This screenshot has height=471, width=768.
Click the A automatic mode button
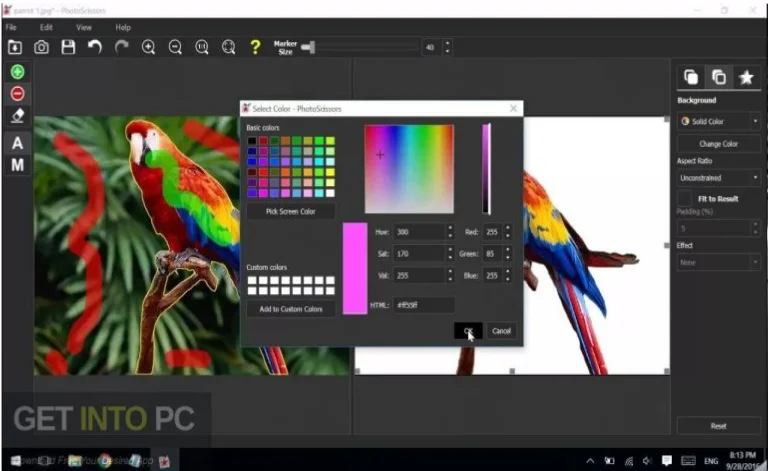[18, 143]
